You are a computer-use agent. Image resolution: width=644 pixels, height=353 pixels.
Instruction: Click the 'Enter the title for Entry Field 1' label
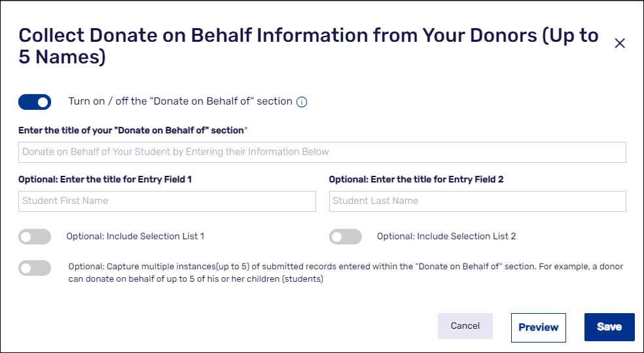tap(105, 179)
